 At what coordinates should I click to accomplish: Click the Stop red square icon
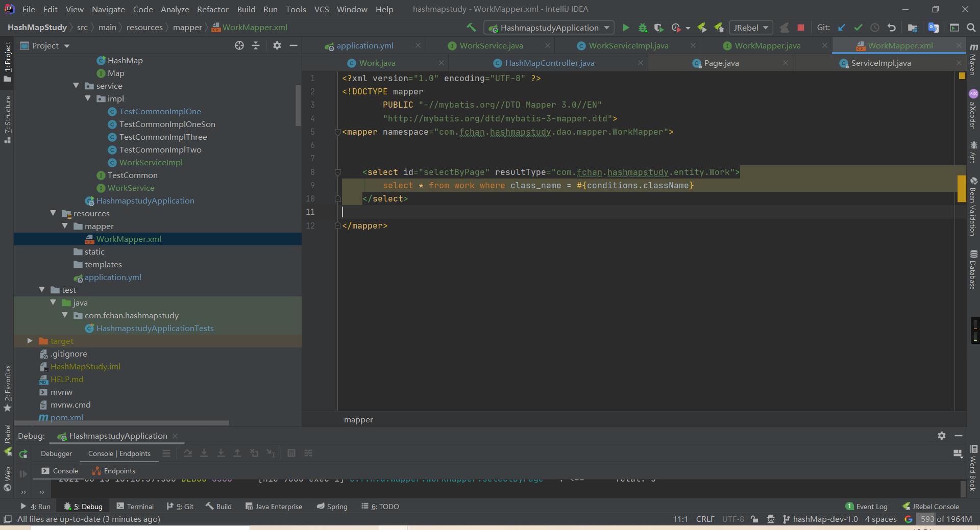coord(801,28)
